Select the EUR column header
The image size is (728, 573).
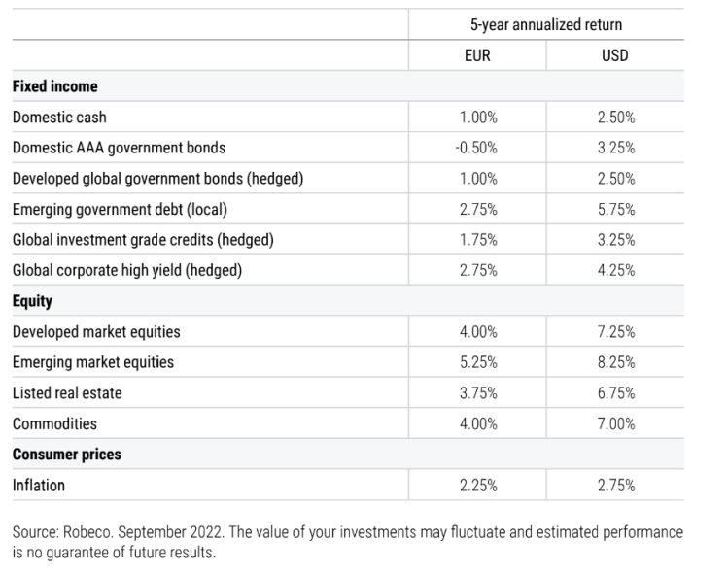[x=477, y=55]
